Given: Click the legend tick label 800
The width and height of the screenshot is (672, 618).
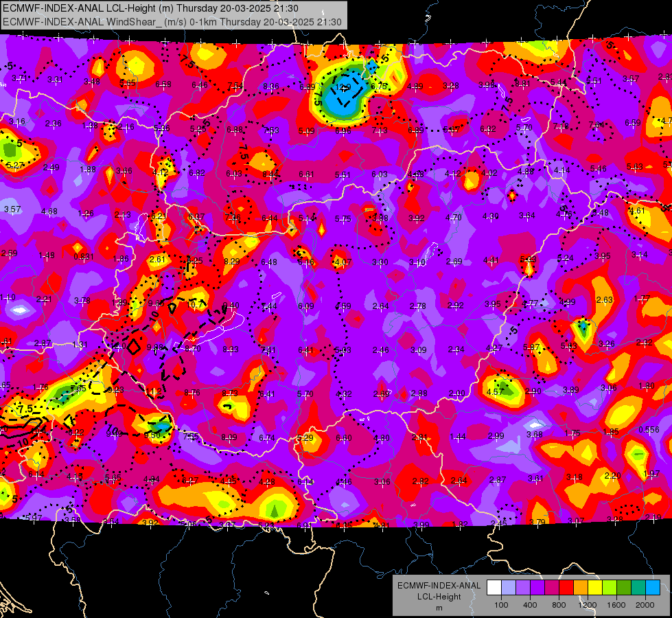Looking at the screenshot, I should [559, 605].
